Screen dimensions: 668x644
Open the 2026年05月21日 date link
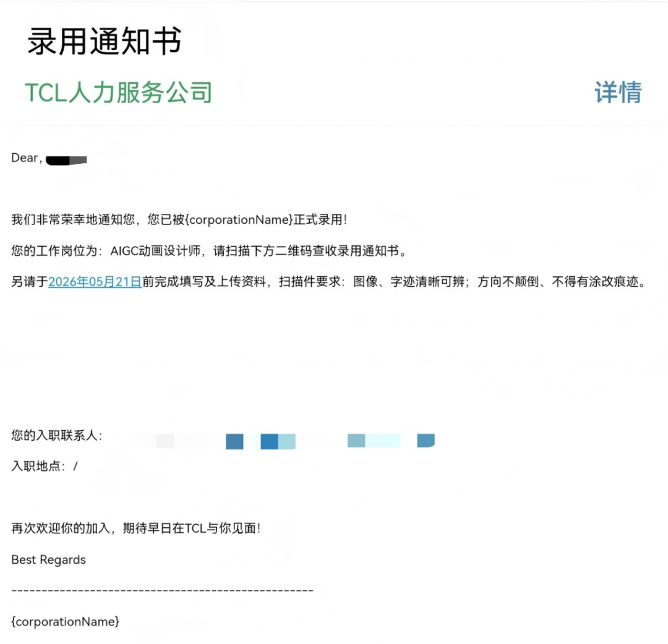(x=95, y=281)
